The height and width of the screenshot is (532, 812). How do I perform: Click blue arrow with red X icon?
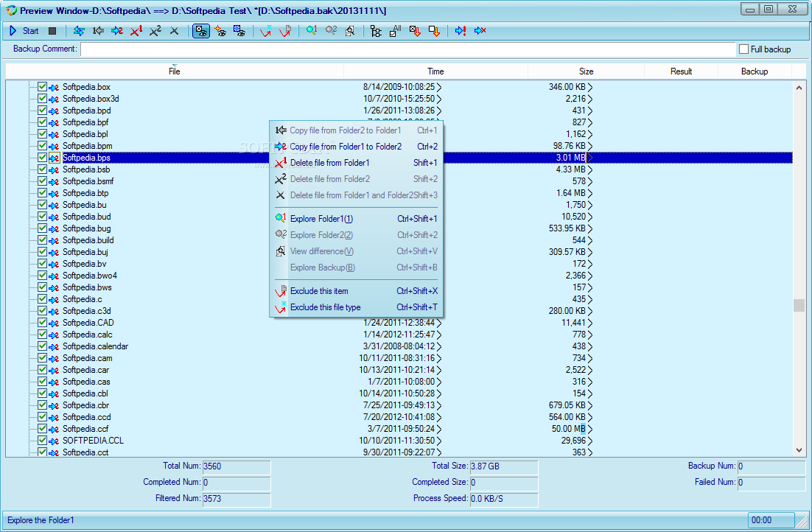click(x=480, y=31)
